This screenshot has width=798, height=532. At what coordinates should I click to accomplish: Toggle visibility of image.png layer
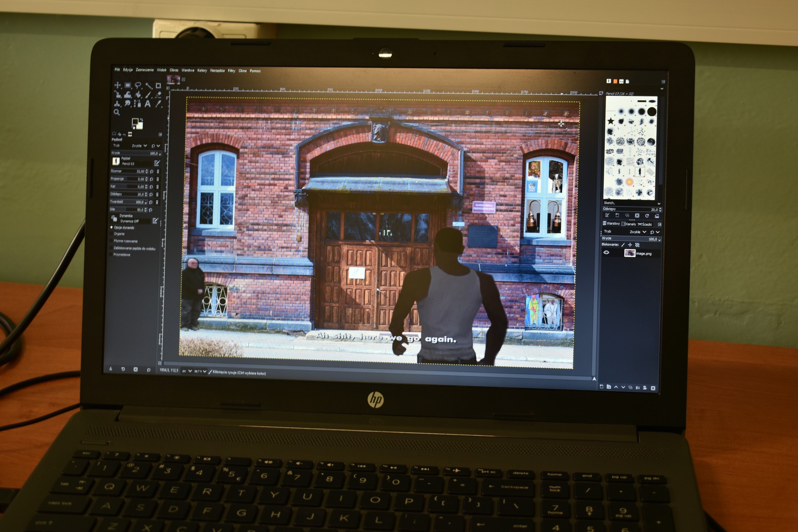pyautogui.click(x=606, y=253)
